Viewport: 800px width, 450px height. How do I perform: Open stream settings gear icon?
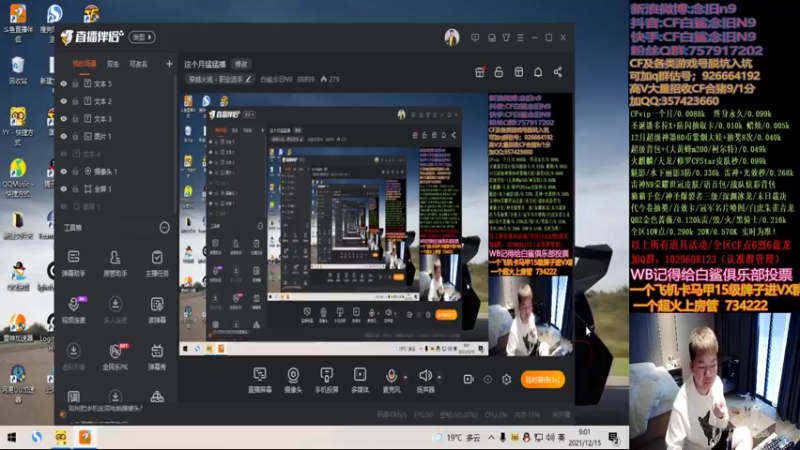tap(506, 379)
